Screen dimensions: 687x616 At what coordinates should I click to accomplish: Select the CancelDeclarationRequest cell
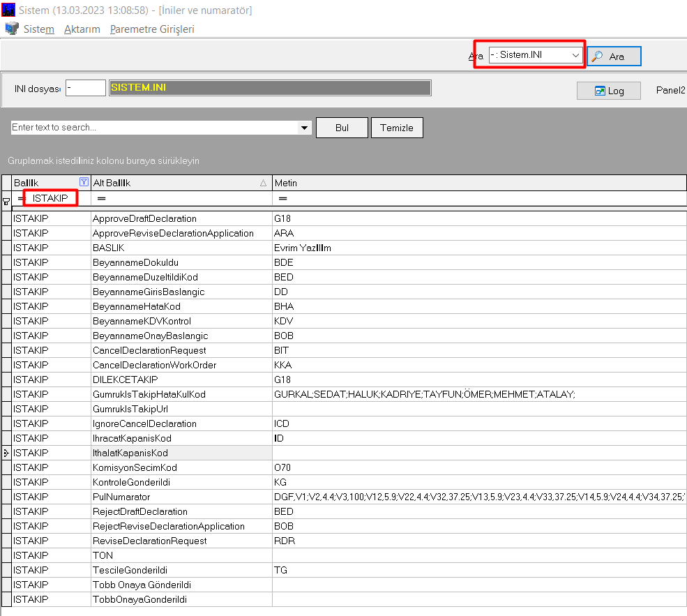[x=182, y=350]
